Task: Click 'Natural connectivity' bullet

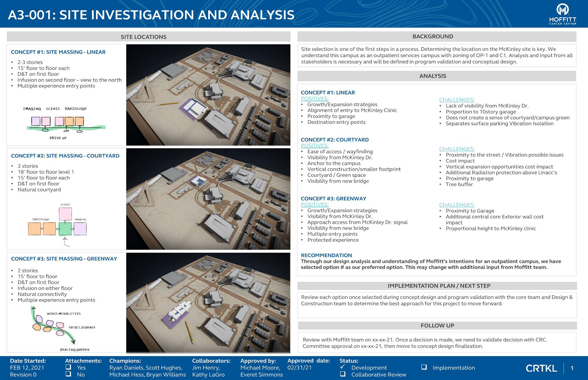Action: click(42, 294)
